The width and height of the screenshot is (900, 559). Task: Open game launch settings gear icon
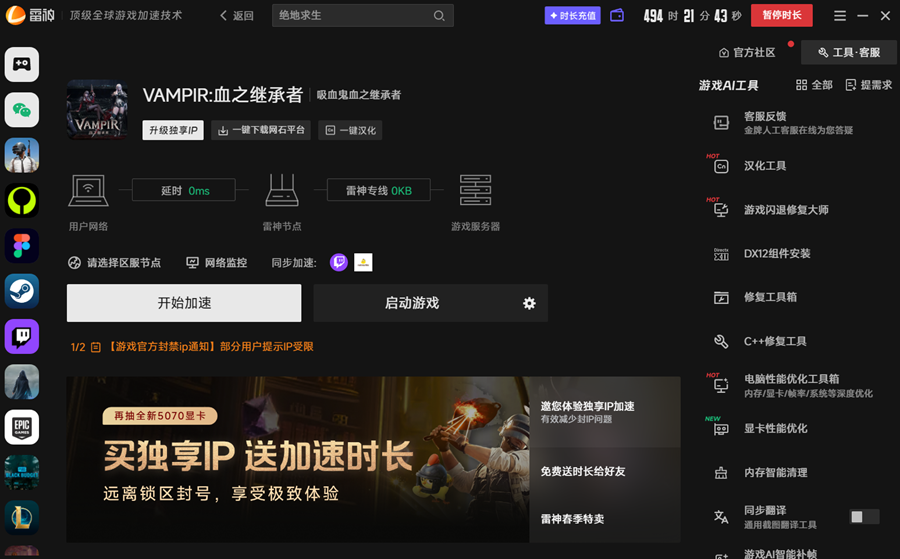529,303
